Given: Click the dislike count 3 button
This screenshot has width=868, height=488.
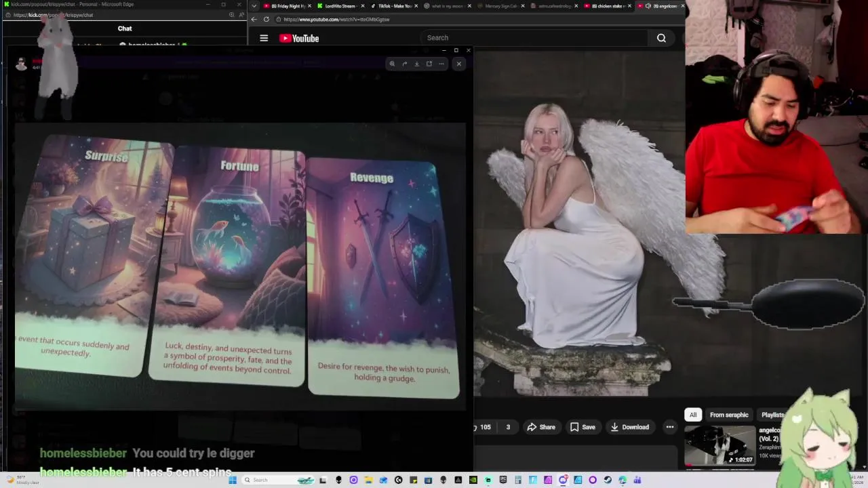Looking at the screenshot, I should (508, 427).
